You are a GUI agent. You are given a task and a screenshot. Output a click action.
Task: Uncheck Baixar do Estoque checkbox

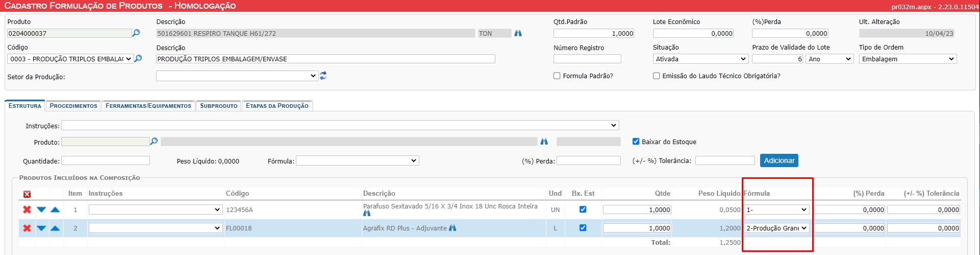(636, 142)
